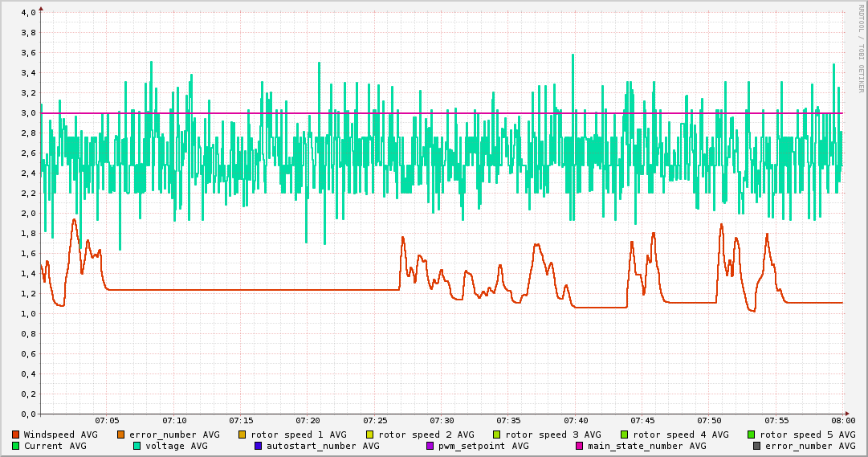Click the rotor speed 2 AVG legend label
Image resolution: width=868 pixels, height=457 pixels.
pos(426,435)
